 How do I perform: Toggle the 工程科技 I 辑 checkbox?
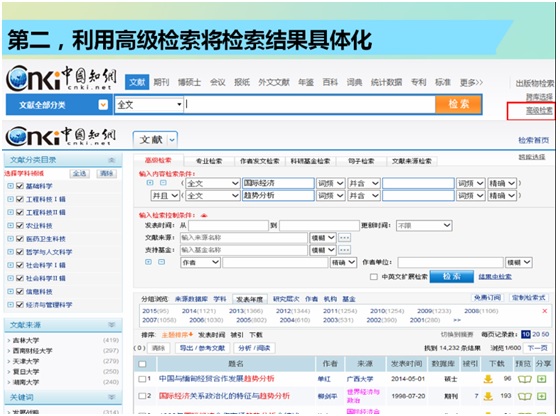click(20, 199)
